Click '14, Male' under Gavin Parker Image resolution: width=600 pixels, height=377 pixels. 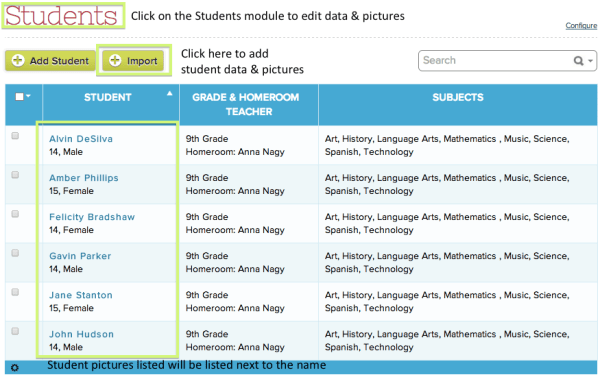66,269
